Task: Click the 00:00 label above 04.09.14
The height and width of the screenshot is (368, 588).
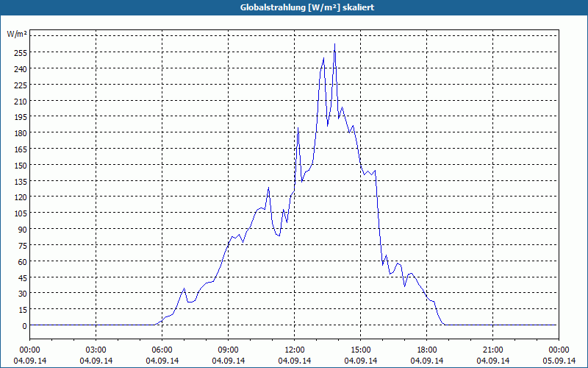Action: click(x=30, y=350)
